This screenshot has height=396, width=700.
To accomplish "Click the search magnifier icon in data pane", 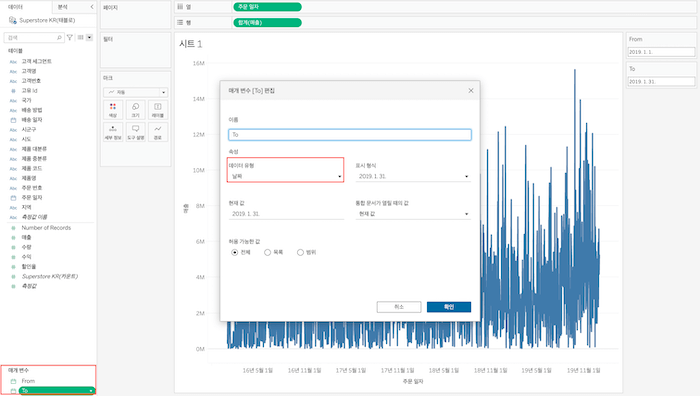I will point(59,38).
